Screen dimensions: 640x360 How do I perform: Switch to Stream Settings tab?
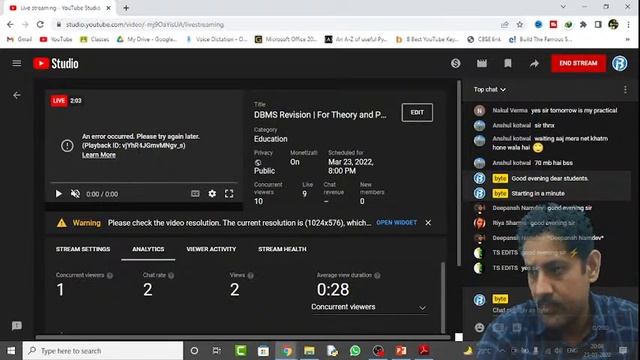[83, 249]
